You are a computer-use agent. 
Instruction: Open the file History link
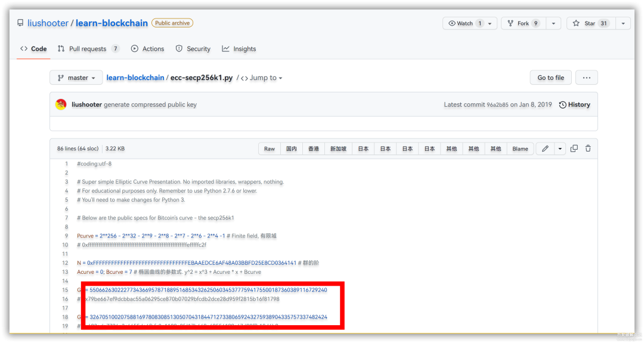coord(575,105)
